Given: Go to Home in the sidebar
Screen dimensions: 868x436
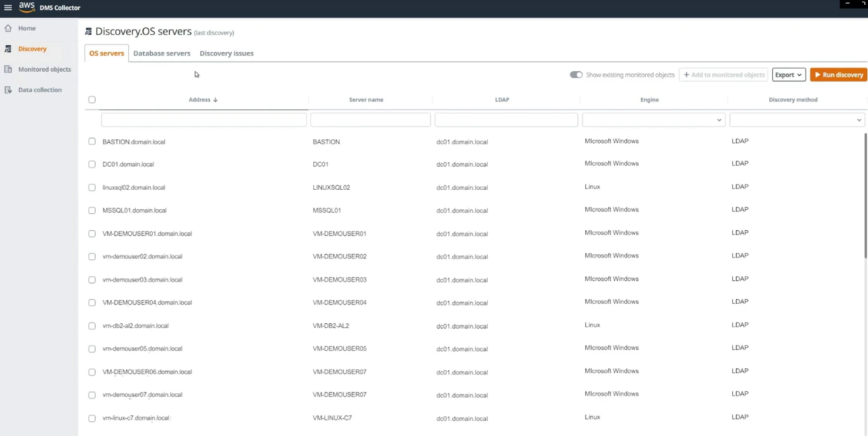Looking at the screenshot, I should [x=26, y=28].
